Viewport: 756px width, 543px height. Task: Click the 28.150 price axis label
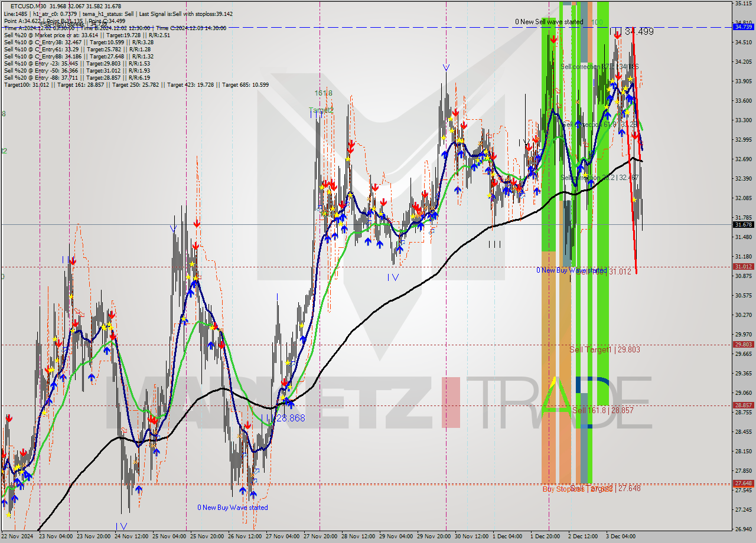[x=743, y=452]
